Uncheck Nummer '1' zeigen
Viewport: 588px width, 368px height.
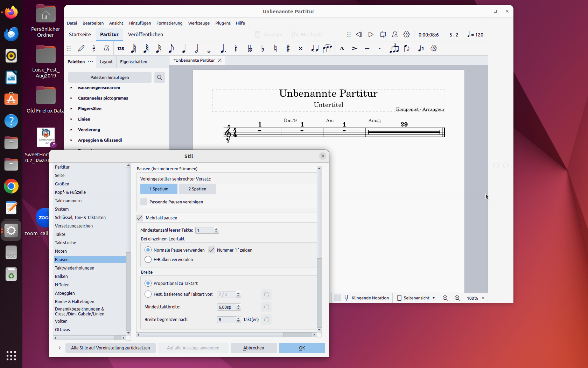coord(212,250)
